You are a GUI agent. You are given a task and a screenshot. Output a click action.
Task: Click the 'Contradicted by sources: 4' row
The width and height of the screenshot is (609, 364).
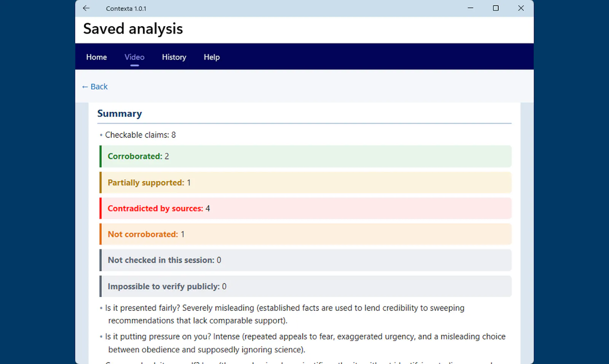tap(305, 208)
